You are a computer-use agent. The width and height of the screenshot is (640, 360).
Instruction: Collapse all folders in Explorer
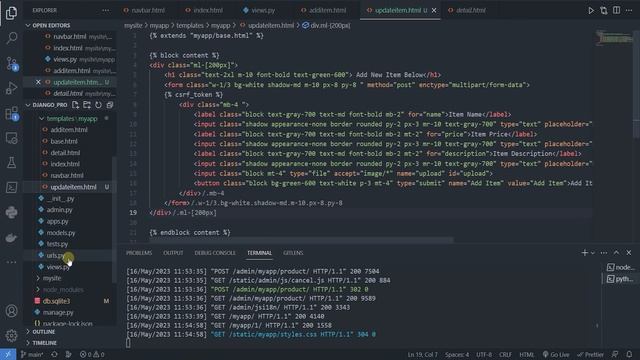pyautogui.click(x=110, y=105)
